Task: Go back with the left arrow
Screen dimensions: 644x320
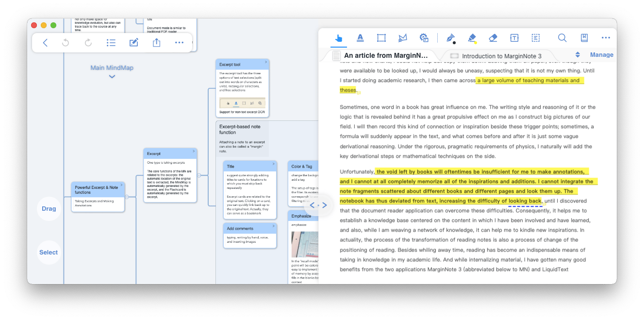Action: pos(45,43)
